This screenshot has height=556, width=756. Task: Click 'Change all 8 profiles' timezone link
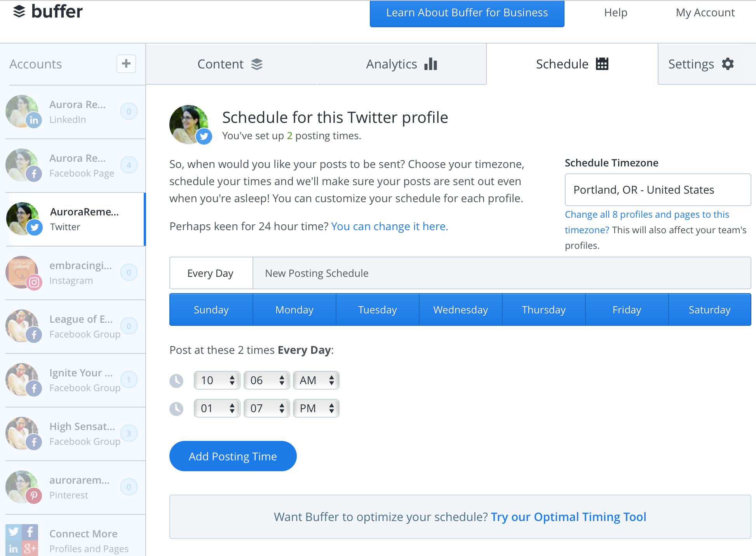tap(647, 222)
